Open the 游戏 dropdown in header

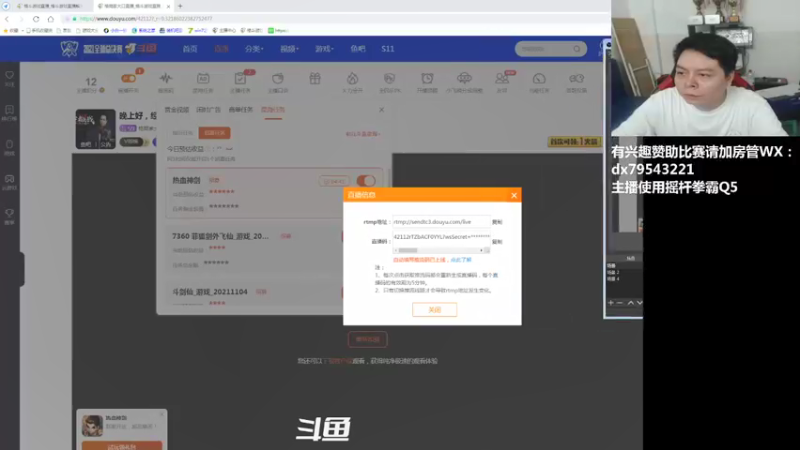324,49
